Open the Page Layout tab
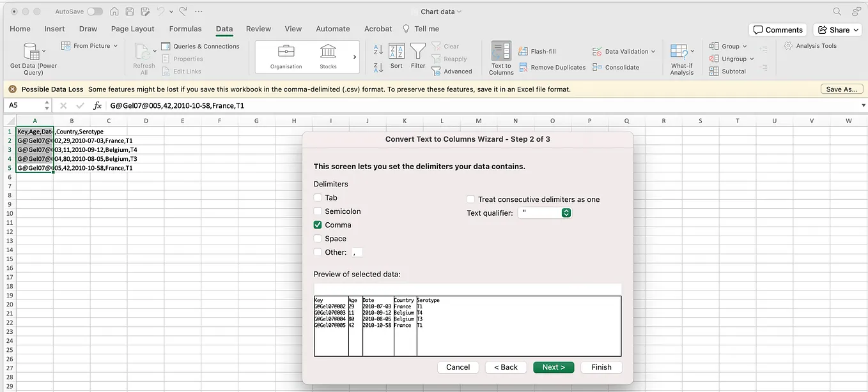This screenshot has height=392, width=868. pyautogui.click(x=133, y=29)
